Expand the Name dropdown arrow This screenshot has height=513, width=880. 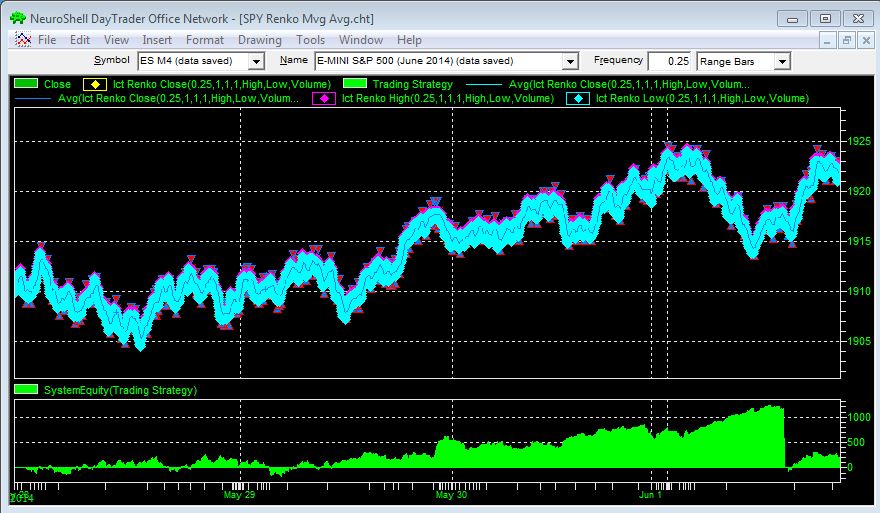570,61
